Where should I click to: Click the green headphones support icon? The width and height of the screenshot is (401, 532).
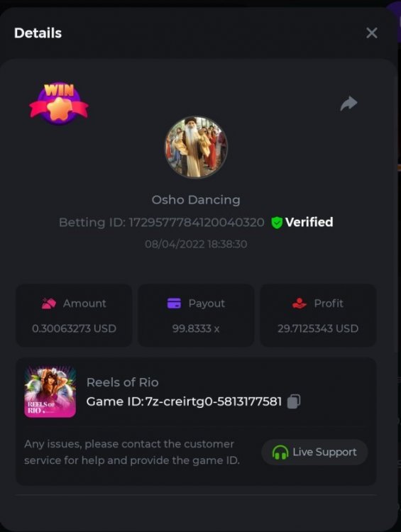(x=280, y=453)
